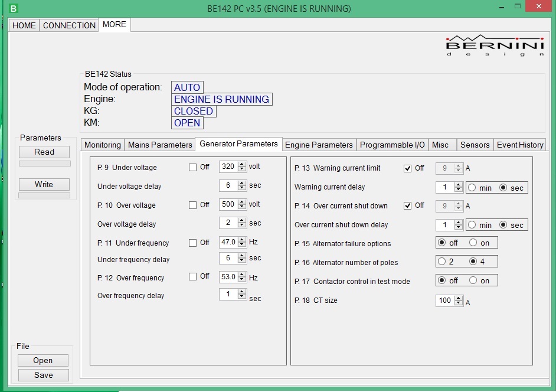This screenshot has width=556, height=392.
Task: Click the Open file button
Action: click(43, 361)
